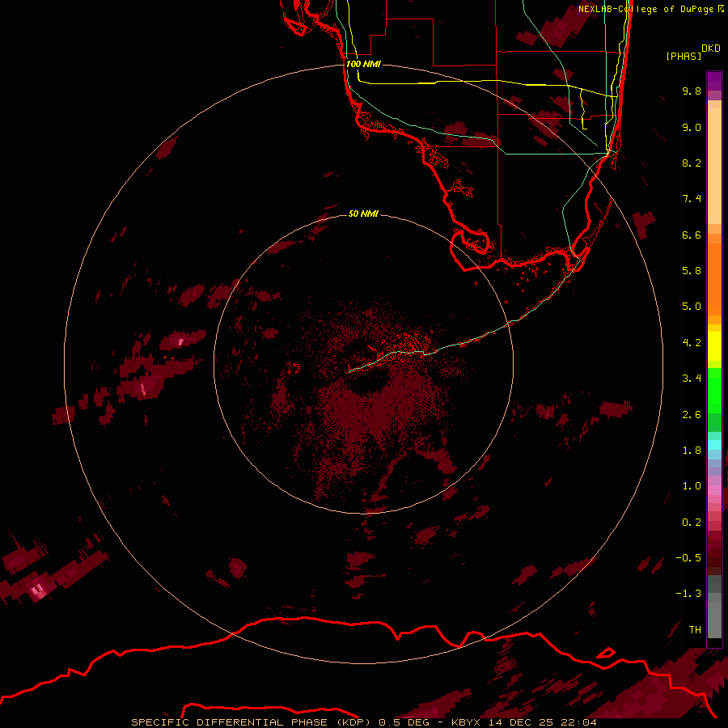Image resolution: width=728 pixels, height=728 pixels.
Task: Click "SPECIFIC DIFFERENTIAL PHASE" in the bottom caption
Action: click(230, 722)
